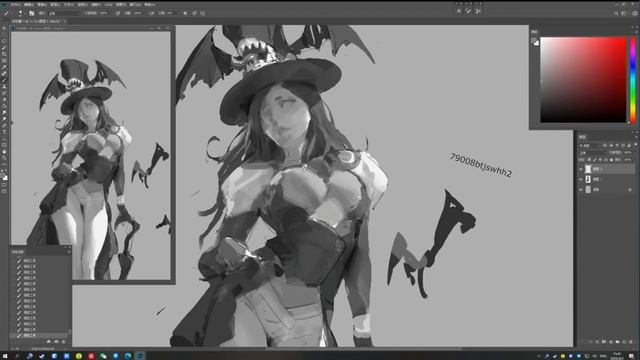The height and width of the screenshot is (360, 640).
Task: Select the Move tool in the toolbar
Action: pyautogui.click(x=4, y=28)
